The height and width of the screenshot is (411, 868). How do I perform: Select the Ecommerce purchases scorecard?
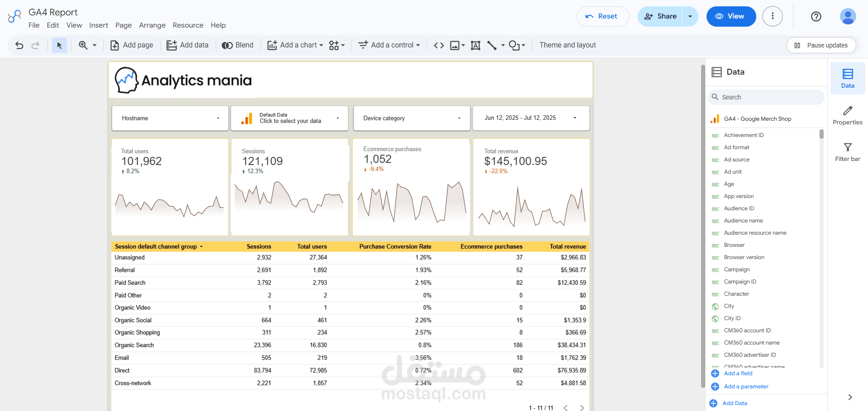tap(411, 187)
